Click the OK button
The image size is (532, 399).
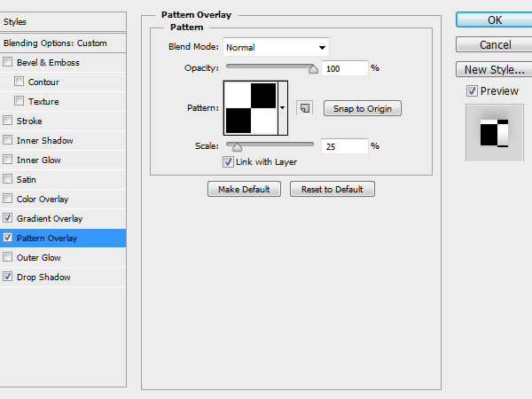(x=495, y=20)
